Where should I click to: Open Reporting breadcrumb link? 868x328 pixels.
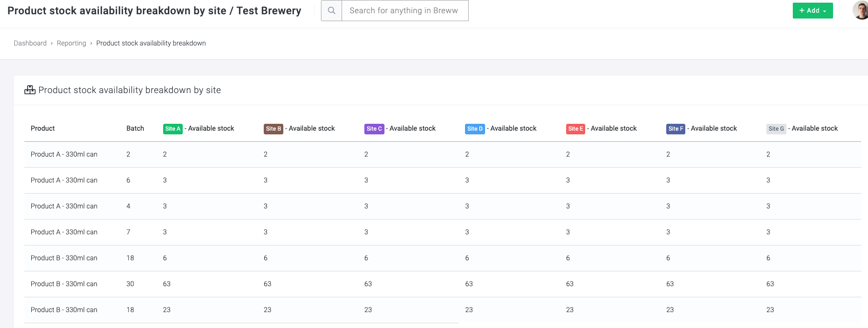coord(71,43)
